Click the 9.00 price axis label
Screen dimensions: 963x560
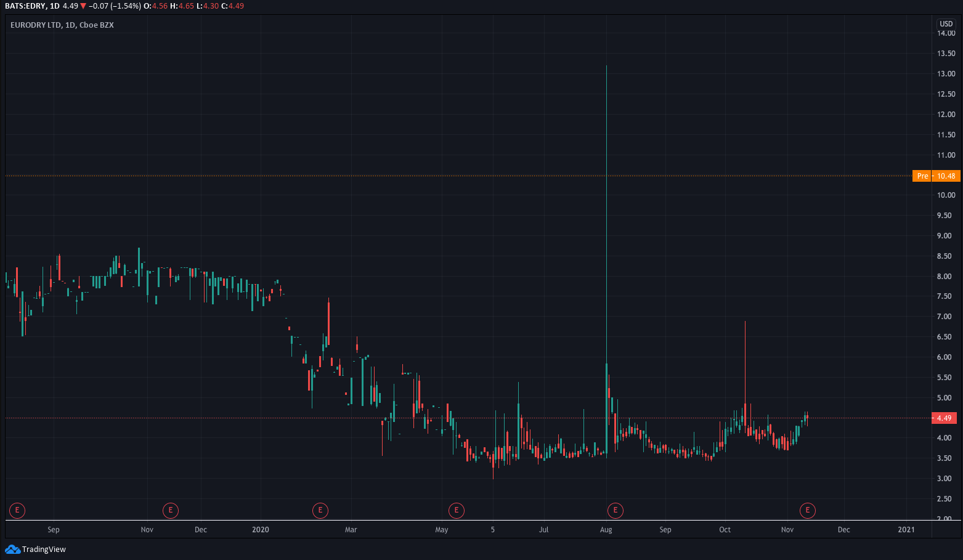click(x=945, y=236)
